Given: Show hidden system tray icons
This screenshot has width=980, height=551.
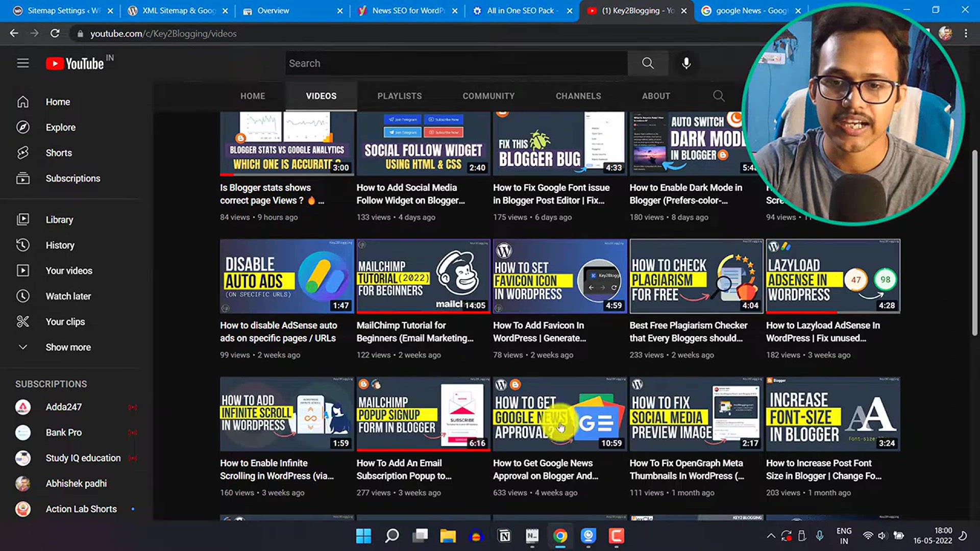Looking at the screenshot, I should [x=771, y=536].
